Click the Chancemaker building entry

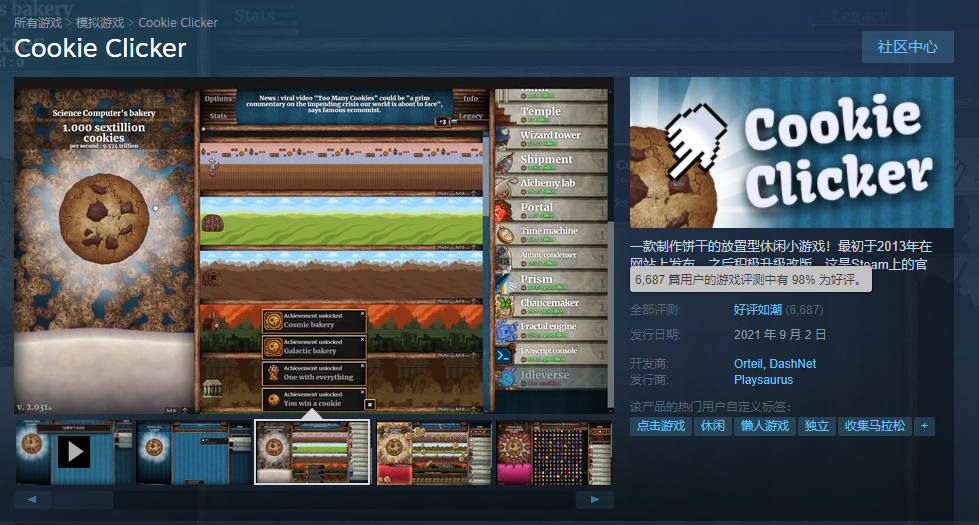click(552, 305)
